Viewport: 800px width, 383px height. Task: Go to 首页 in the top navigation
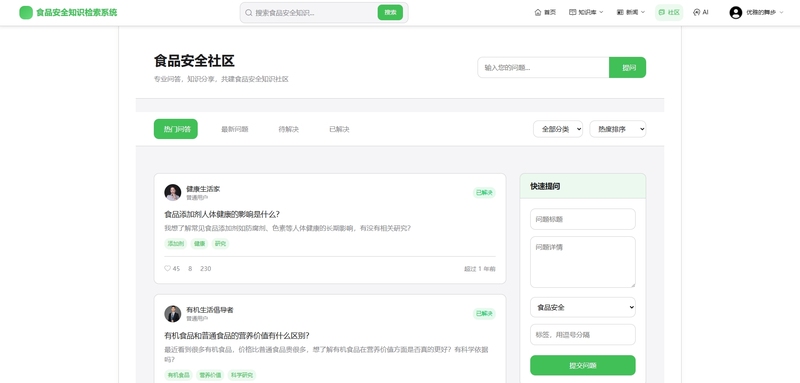point(545,12)
